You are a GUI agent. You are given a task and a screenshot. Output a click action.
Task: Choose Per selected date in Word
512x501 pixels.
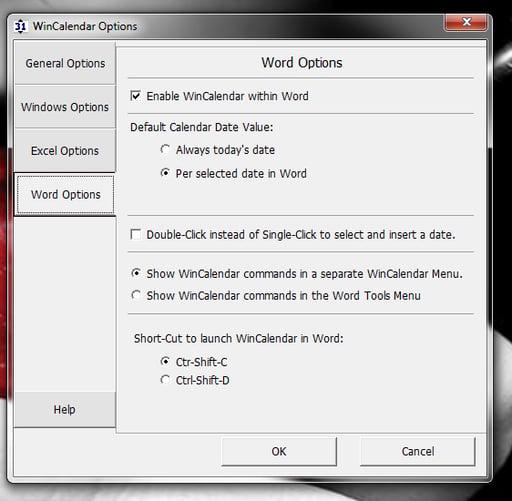[165, 173]
